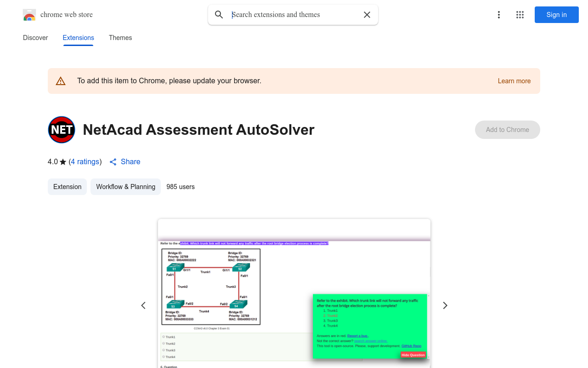Click the search magnifier icon

coord(219,15)
